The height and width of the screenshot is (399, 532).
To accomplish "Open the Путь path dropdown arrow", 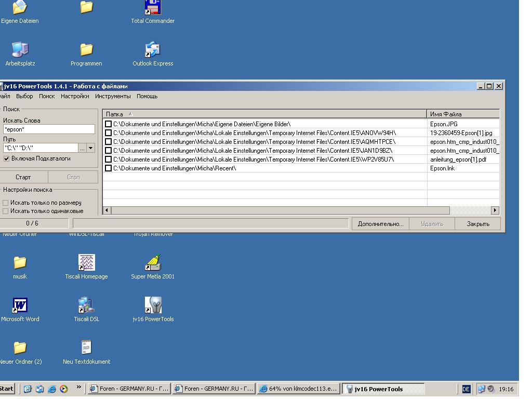I will coord(90,148).
